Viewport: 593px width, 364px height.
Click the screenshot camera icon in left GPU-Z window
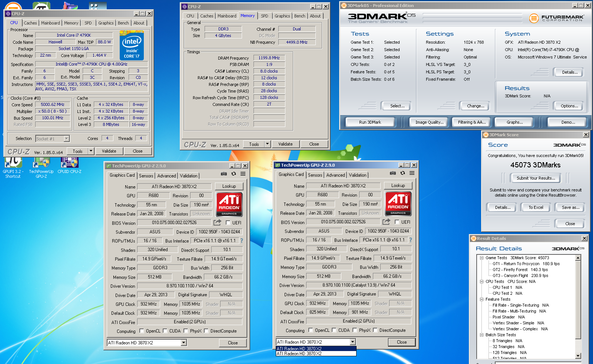tap(224, 174)
